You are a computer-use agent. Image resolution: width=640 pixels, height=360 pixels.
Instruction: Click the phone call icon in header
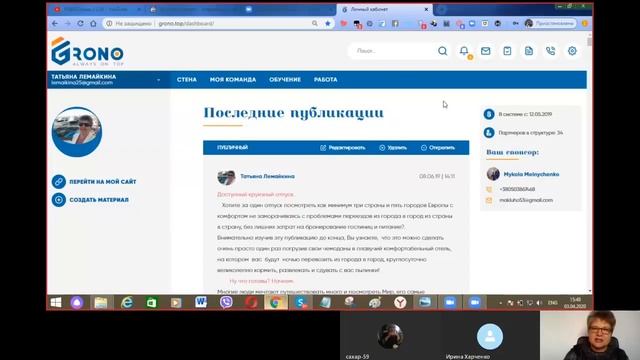click(x=551, y=51)
